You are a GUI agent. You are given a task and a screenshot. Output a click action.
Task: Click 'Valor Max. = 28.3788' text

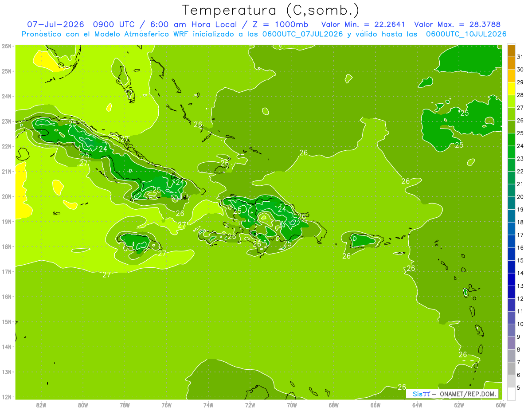(x=457, y=24)
